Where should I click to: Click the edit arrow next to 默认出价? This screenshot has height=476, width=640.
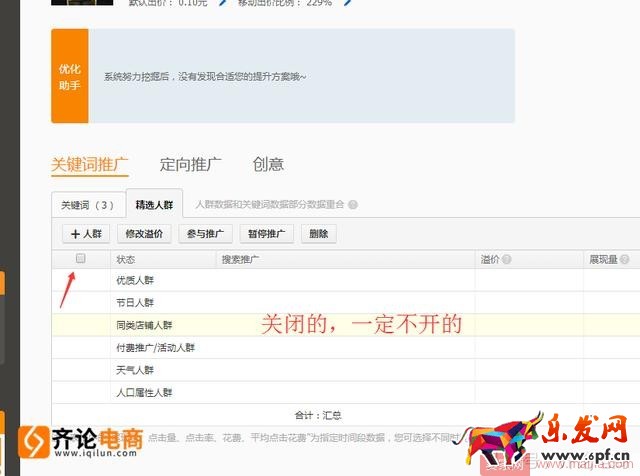click(x=222, y=3)
